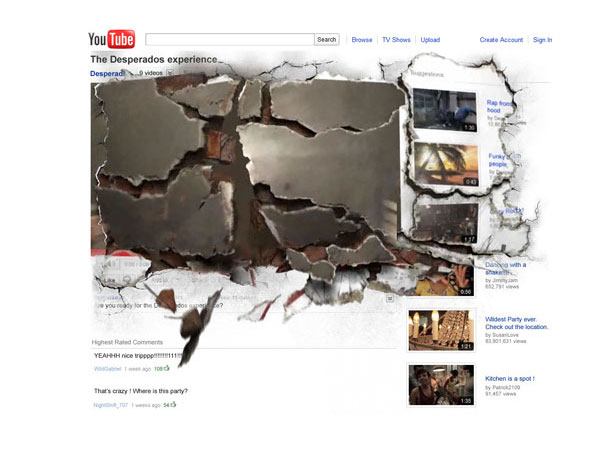This screenshot has height=450, width=615.
Task: Click the SusanLove uploader name
Action: click(x=505, y=335)
